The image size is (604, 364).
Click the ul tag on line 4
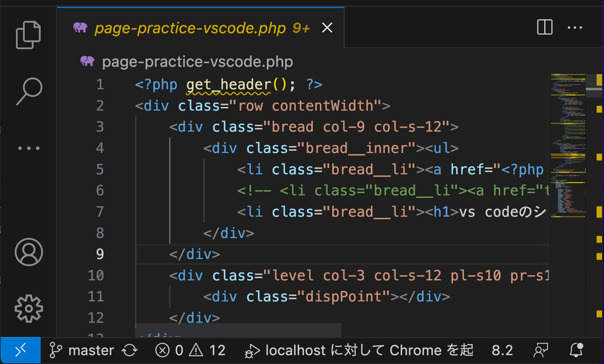442,148
